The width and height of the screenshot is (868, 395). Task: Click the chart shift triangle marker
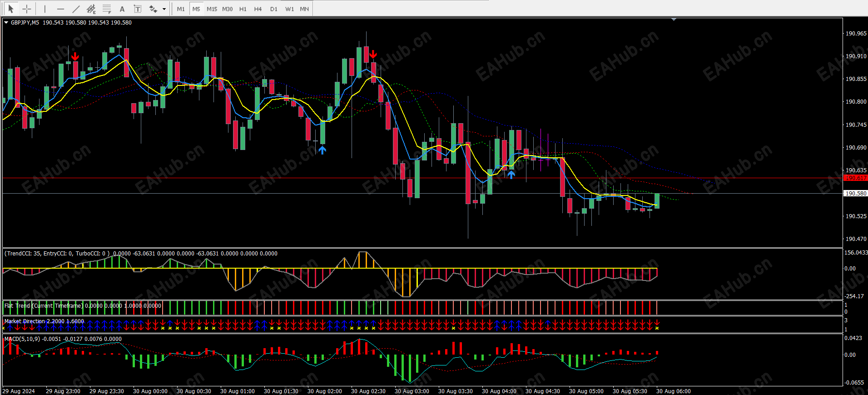[674, 20]
